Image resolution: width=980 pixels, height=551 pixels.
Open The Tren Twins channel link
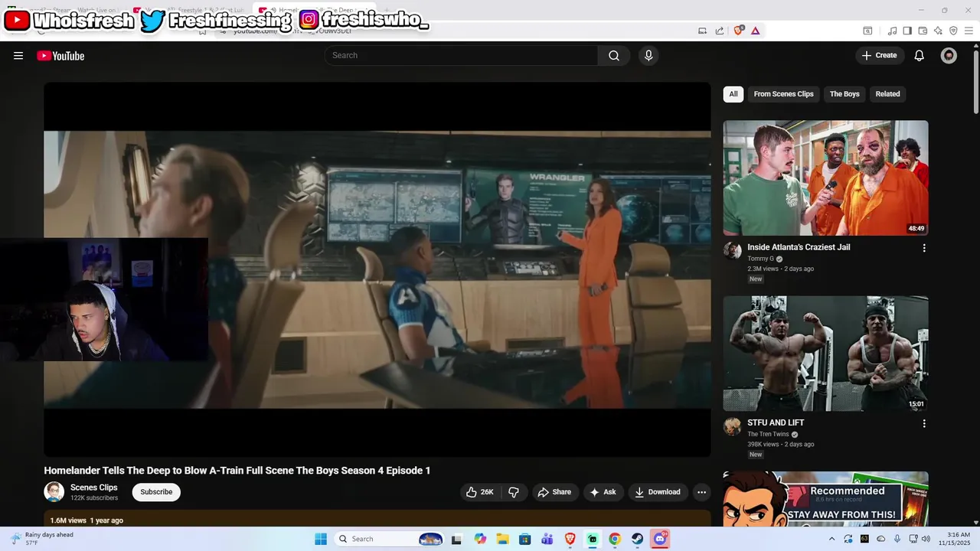click(768, 434)
